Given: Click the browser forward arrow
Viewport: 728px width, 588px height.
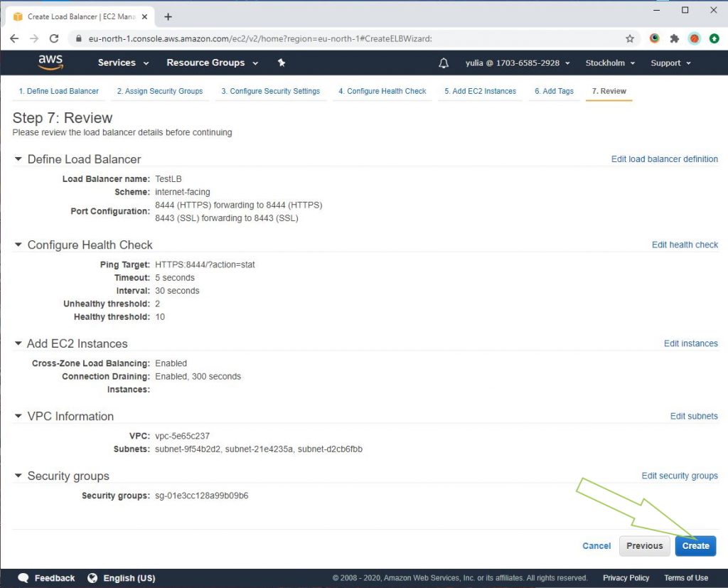Looking at the screenshot, I should [x=34, y=38].
